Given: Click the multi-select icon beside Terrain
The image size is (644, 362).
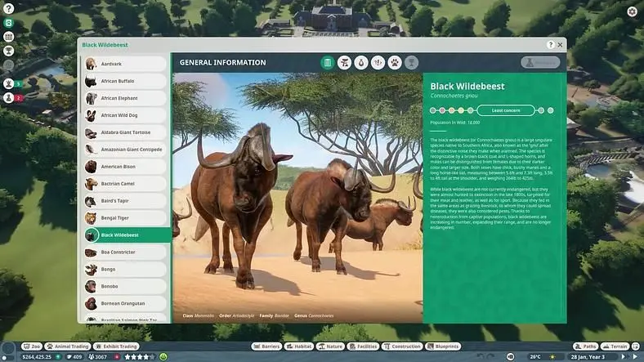Looking at the screenshot, I should (x=635, y=346).
